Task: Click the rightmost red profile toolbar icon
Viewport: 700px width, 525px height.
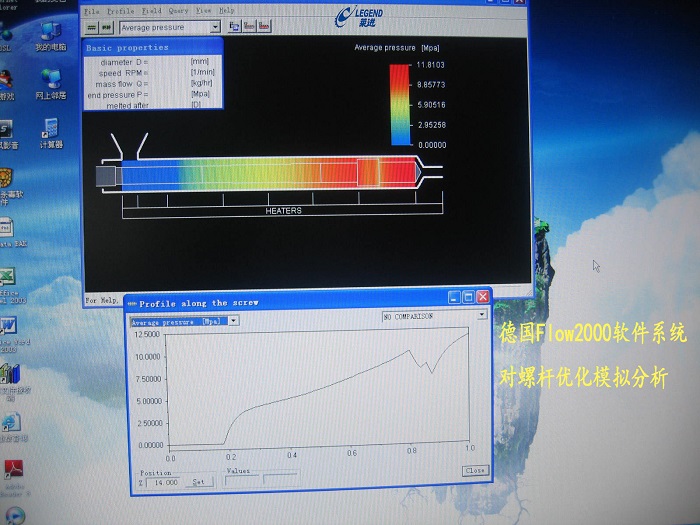Action: [264, 26]
